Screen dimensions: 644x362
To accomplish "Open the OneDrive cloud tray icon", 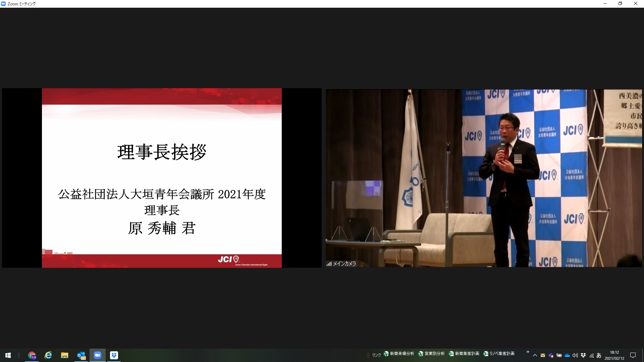I will (567, 355).
